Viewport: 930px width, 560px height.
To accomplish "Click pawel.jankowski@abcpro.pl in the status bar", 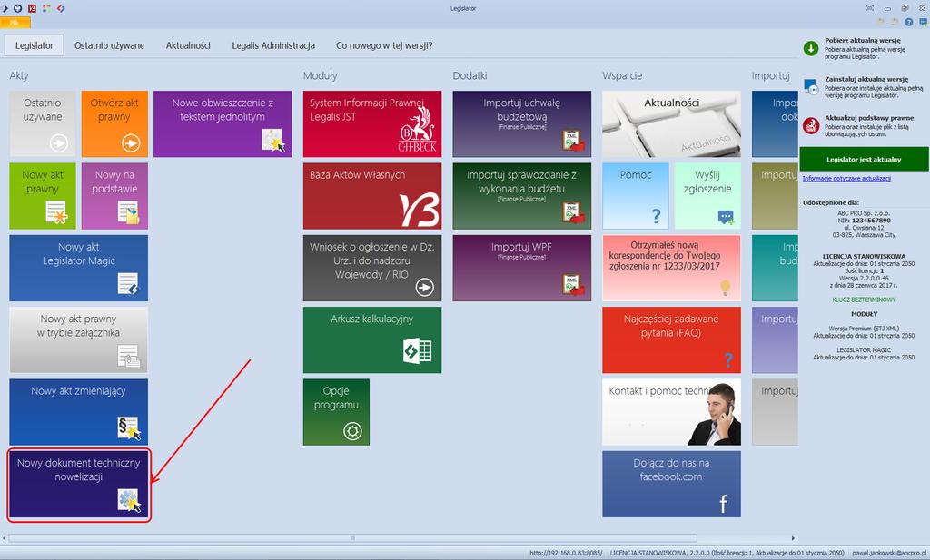I will pyautogui.click(x=888, y=553).
